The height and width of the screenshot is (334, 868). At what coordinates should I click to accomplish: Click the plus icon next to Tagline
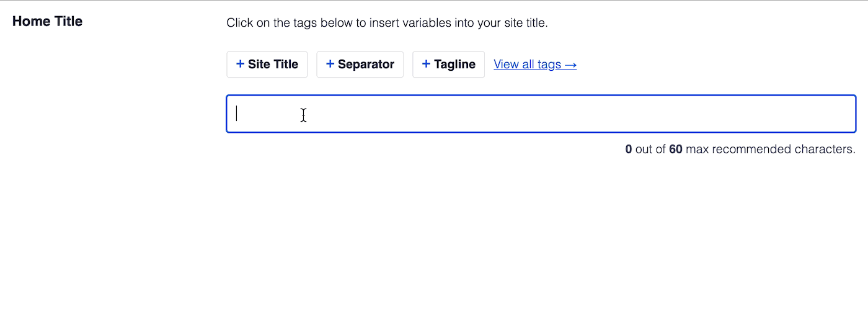coord(426,64)
